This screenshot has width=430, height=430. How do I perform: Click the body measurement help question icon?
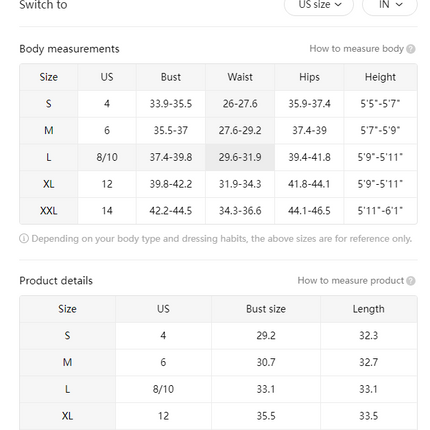(x=411, y=49)
